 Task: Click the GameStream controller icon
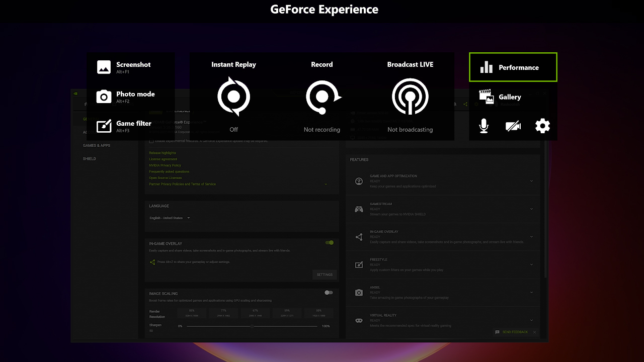pyautogui.click(x=359, y=209)
